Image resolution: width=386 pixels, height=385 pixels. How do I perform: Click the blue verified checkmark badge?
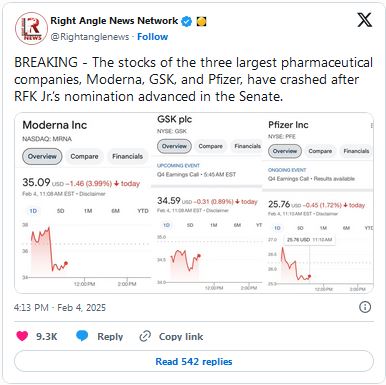[187, 21]
